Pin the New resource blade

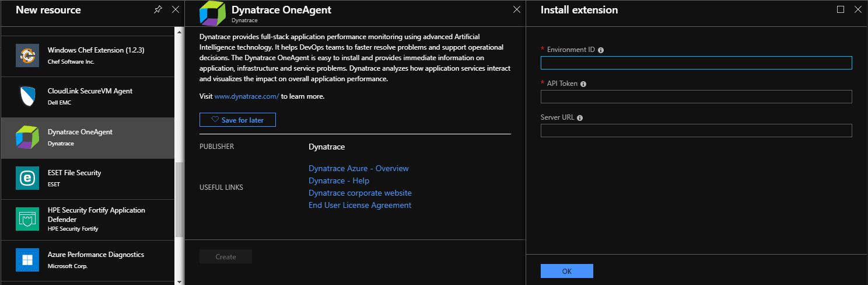click(158, 10)
